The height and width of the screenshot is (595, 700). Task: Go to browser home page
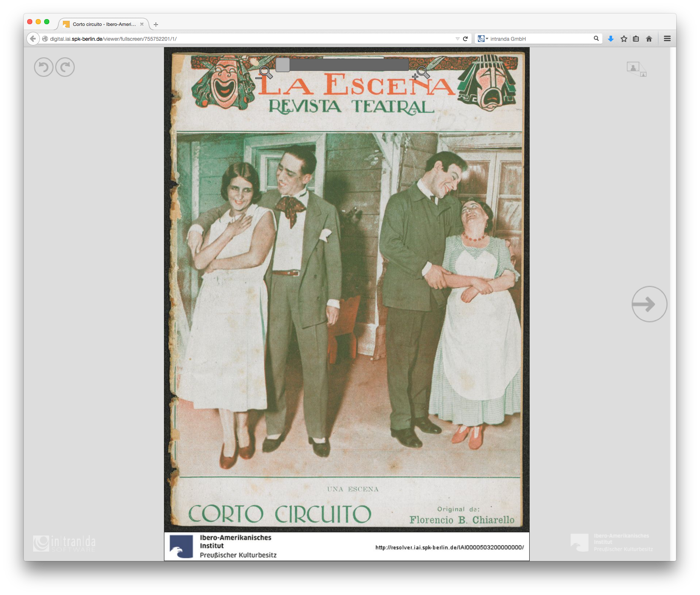click(x=649, y=39)
